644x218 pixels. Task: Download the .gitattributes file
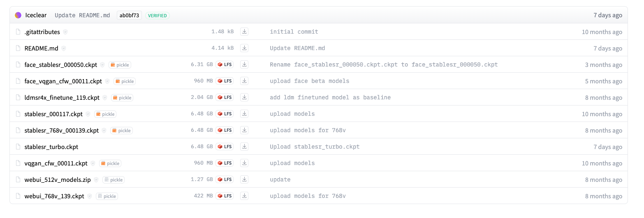pos(244,32)
